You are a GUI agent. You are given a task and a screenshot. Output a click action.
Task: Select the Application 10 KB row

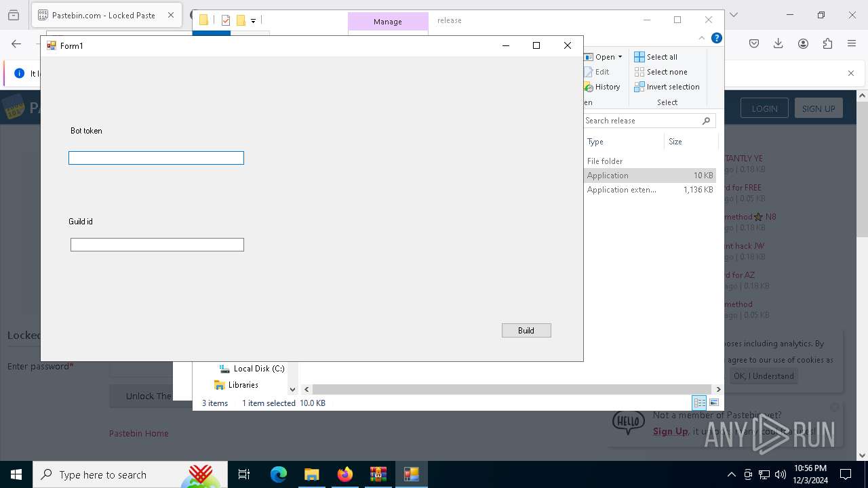coord(650,176)
